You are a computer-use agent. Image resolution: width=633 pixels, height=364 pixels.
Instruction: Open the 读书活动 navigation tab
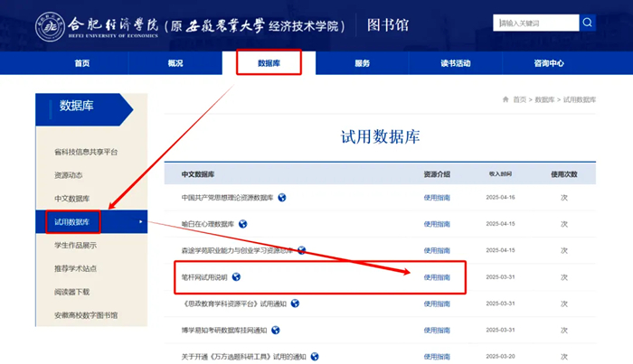pyautogui.click(x=455, y=63)
